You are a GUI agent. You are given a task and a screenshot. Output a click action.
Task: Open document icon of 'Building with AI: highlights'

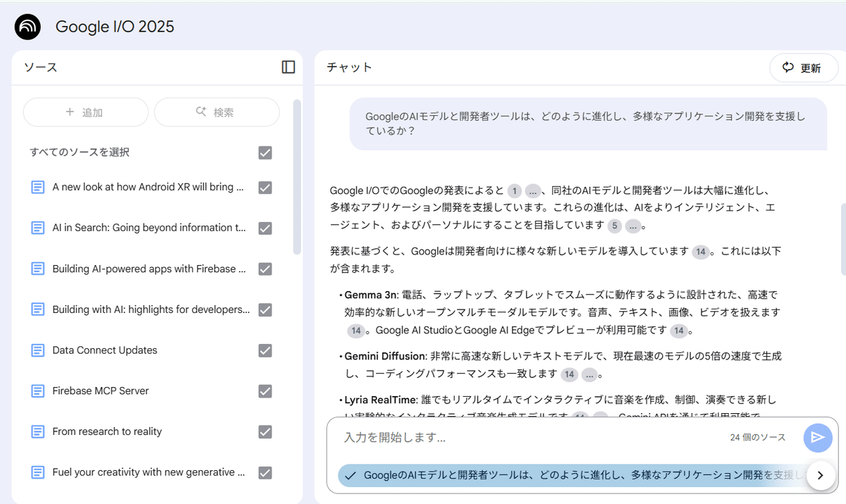click(37, 309)
